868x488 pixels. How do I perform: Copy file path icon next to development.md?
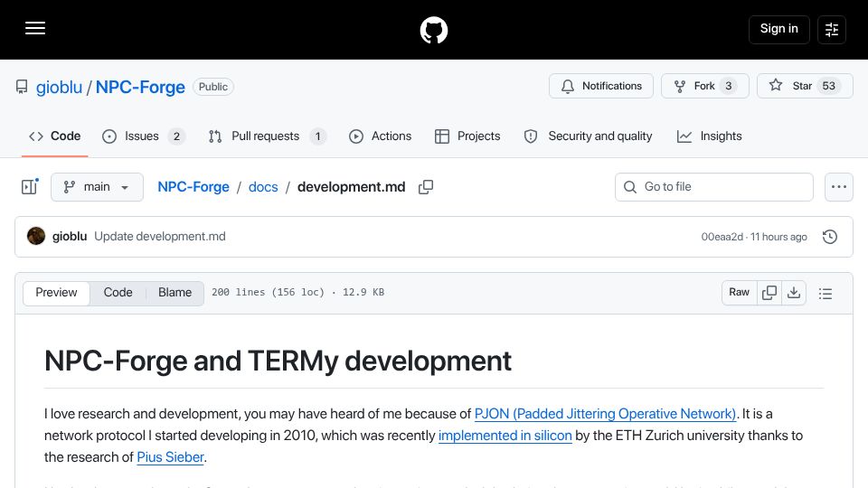(x=426, y=187)
